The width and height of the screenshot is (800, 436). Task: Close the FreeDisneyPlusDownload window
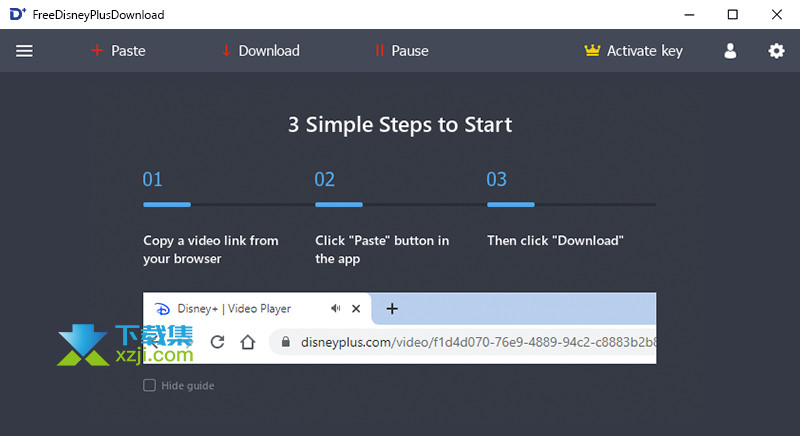(777, 14)
